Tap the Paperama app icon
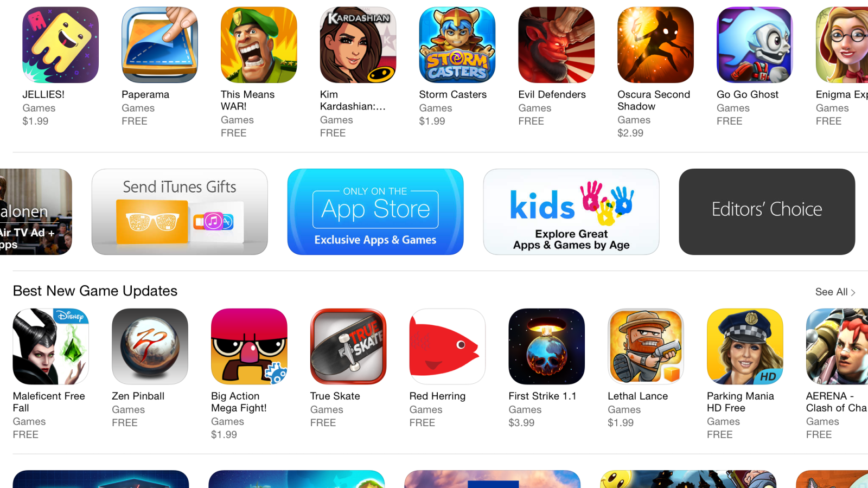This screenshot has width=868, height=488. (x=159, y=45)
